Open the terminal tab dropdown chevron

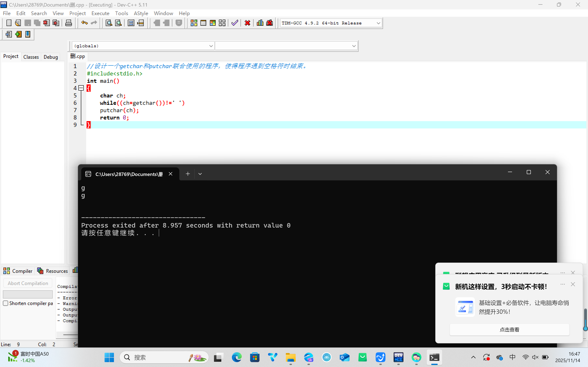click(x=200, y=174)
